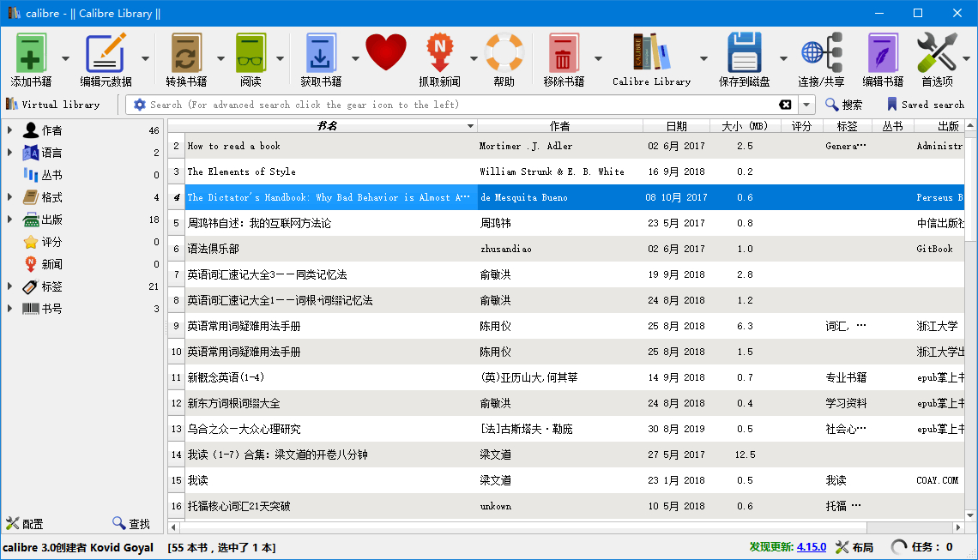Expand the Publisher (出版) tree node
This screenshot has width=978, height=560.
click(9, 220)
